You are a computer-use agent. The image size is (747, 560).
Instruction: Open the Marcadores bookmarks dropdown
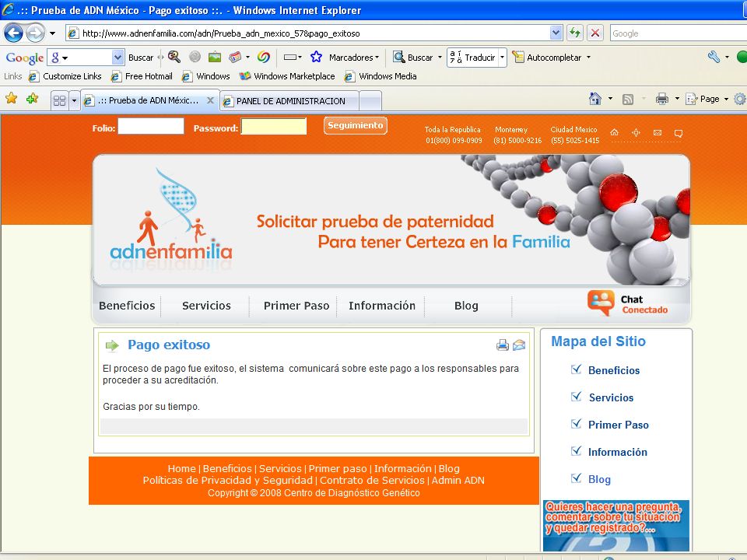(x=353, y=58)
